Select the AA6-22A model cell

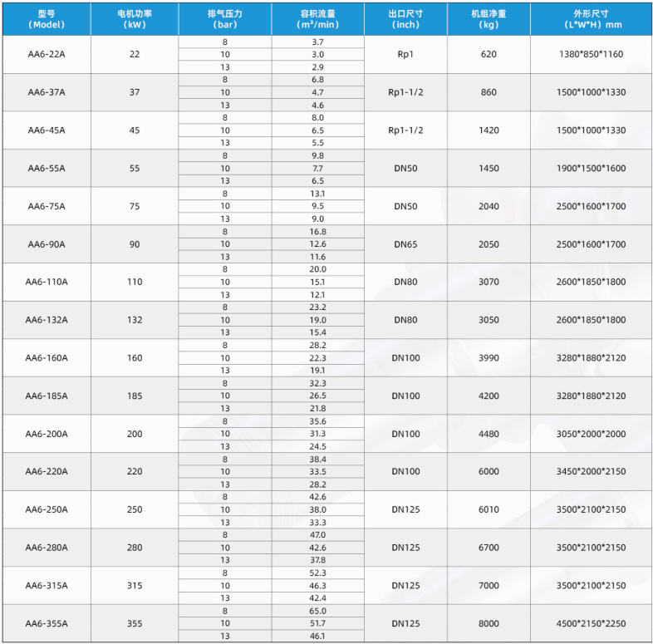(x=47, y=54)
